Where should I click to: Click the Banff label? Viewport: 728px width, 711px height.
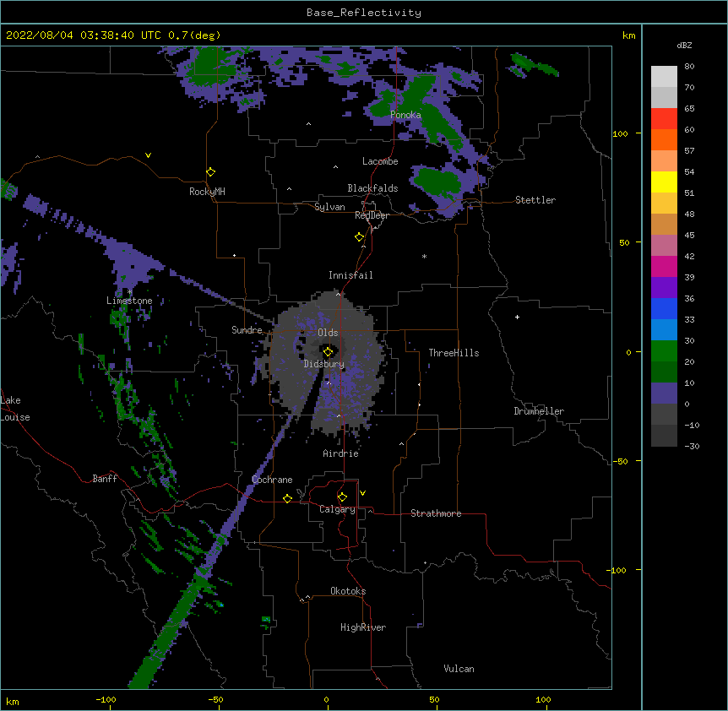pyautogui.click(x=105, y=479)
